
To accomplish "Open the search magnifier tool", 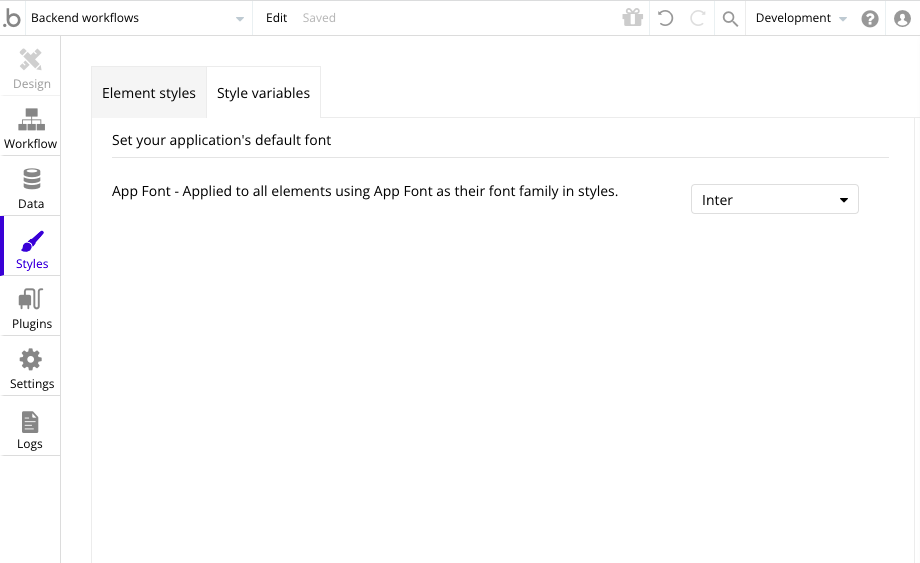I will (730, 18).
